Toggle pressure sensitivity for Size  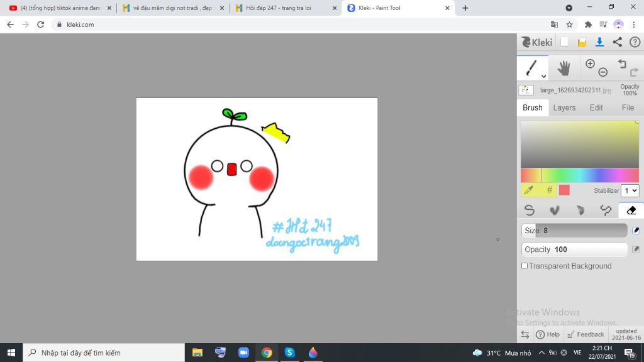point(636,230)
